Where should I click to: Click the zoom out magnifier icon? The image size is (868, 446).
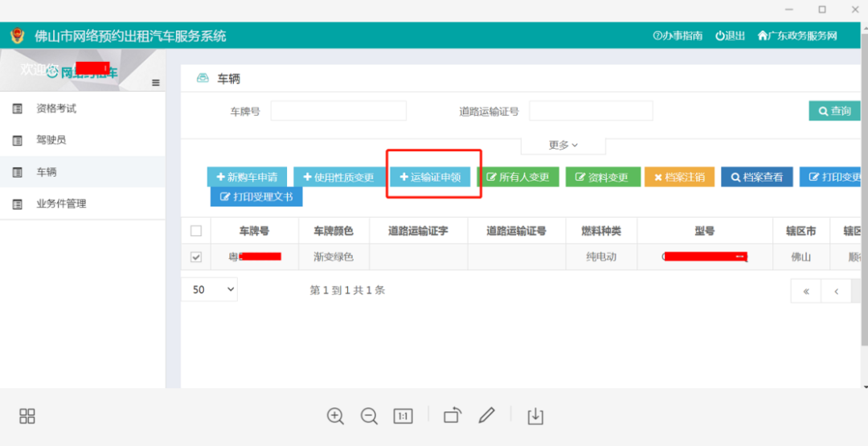(x=369, y=415)
